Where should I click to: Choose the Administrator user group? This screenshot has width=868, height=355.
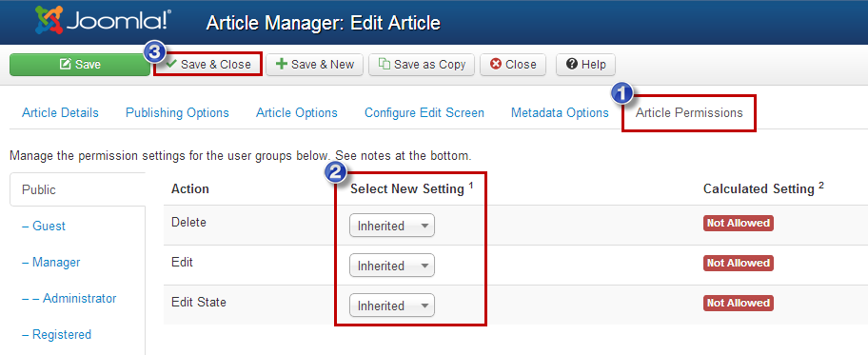click(x=69, y=298)
